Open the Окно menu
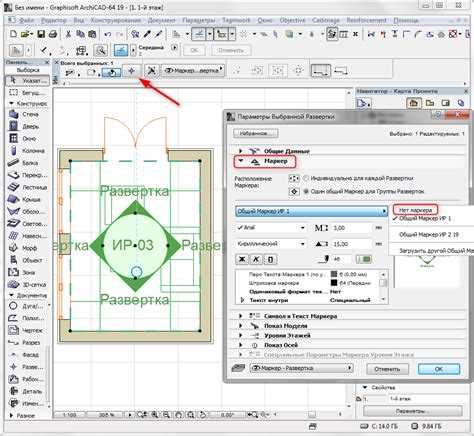 point(265,20)
